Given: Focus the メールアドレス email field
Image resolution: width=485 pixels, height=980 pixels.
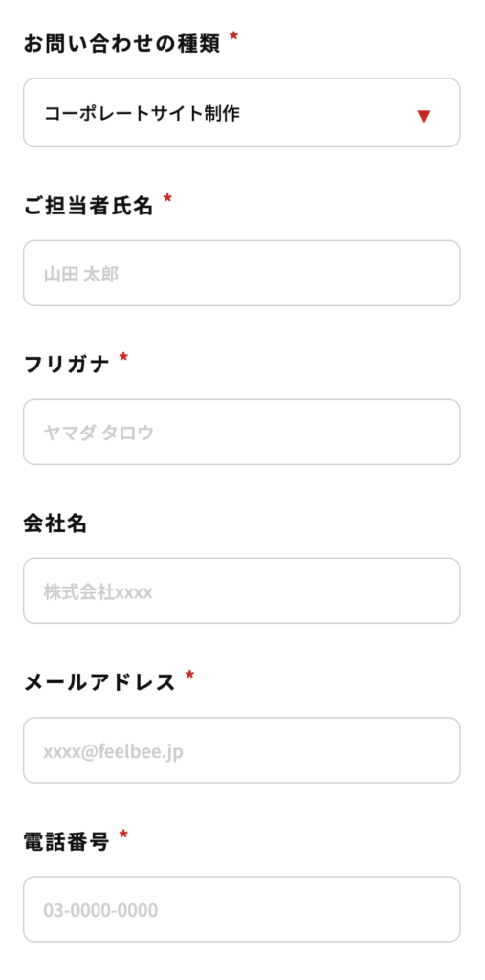Looking at the screenshot, I should tap(242, 750).
